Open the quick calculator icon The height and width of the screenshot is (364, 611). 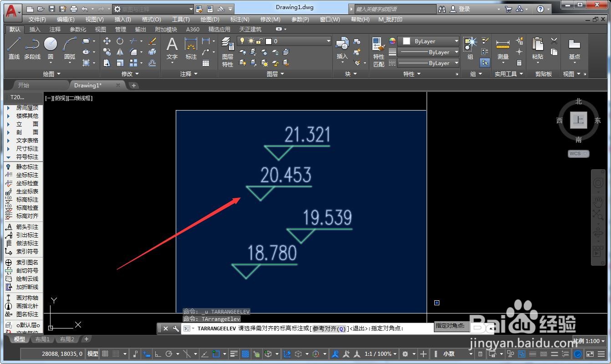click(x=519, y=63)
